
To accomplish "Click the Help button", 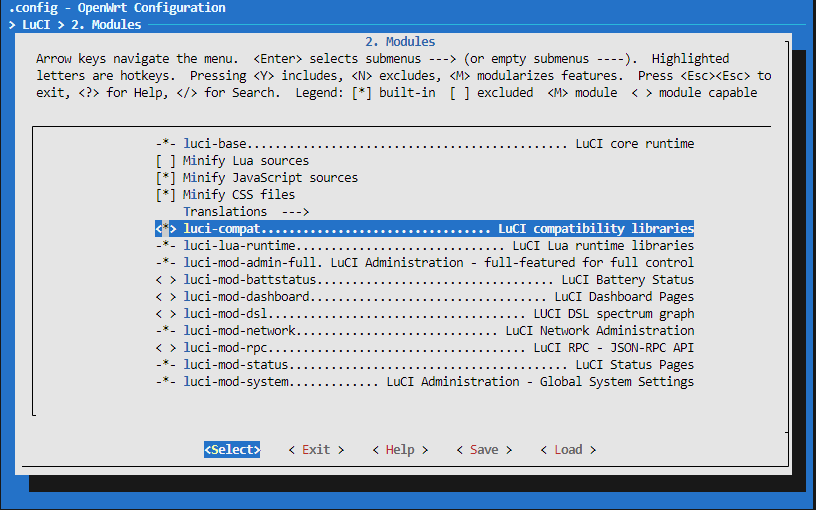I will pos(400,450).
